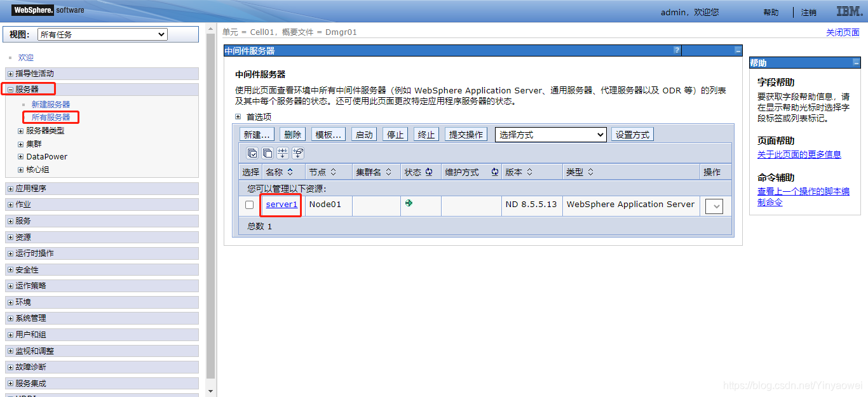
Task: Minimize the 中间件服务器 portlet
Action: pos(738,51)
